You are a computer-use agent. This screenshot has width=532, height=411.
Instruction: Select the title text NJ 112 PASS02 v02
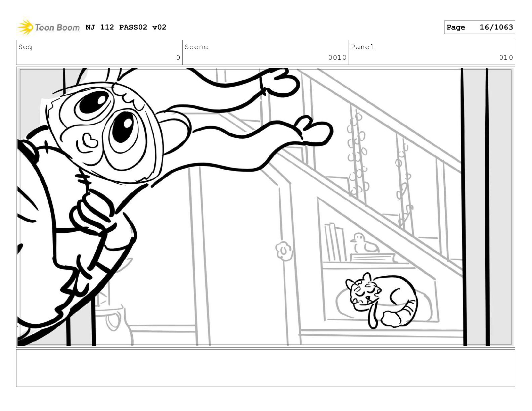tap(126, 27)
